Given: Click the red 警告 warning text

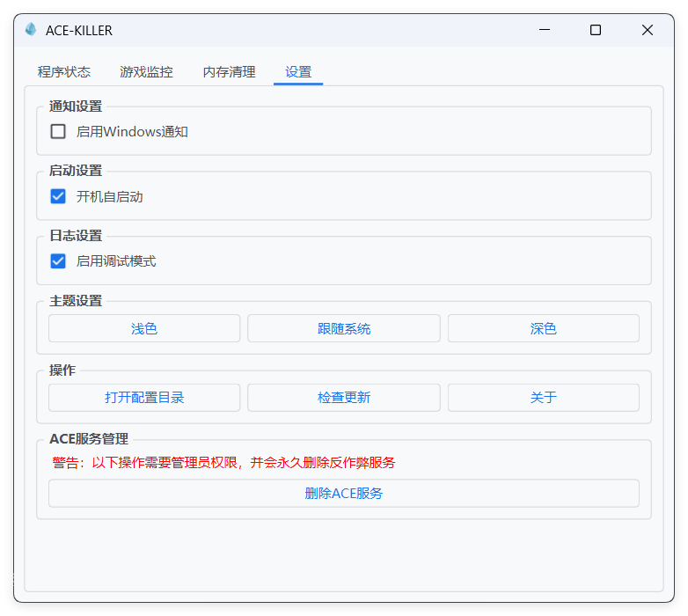Looking at the screenshot, I should pos(223,462).
